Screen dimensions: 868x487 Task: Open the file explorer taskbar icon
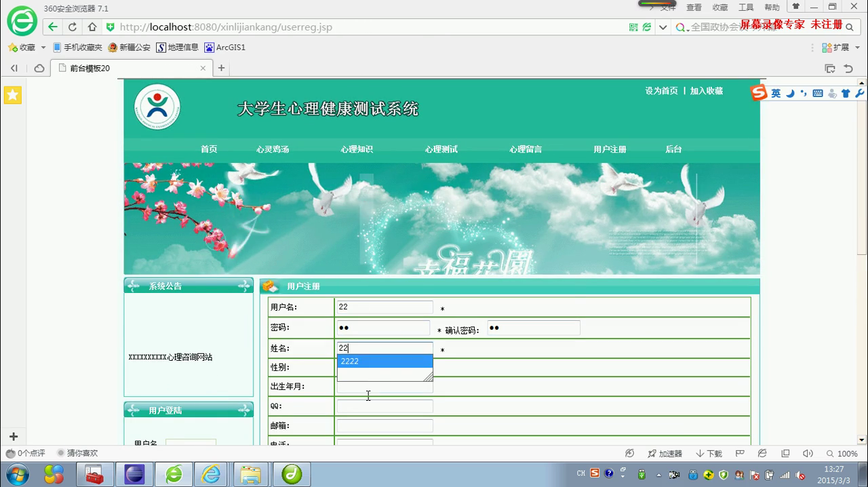click(251, 473)
